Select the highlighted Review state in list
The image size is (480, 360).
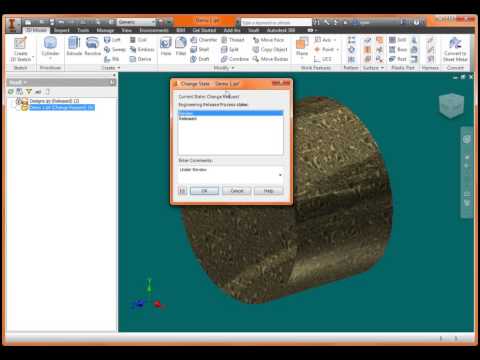(231, 113)
